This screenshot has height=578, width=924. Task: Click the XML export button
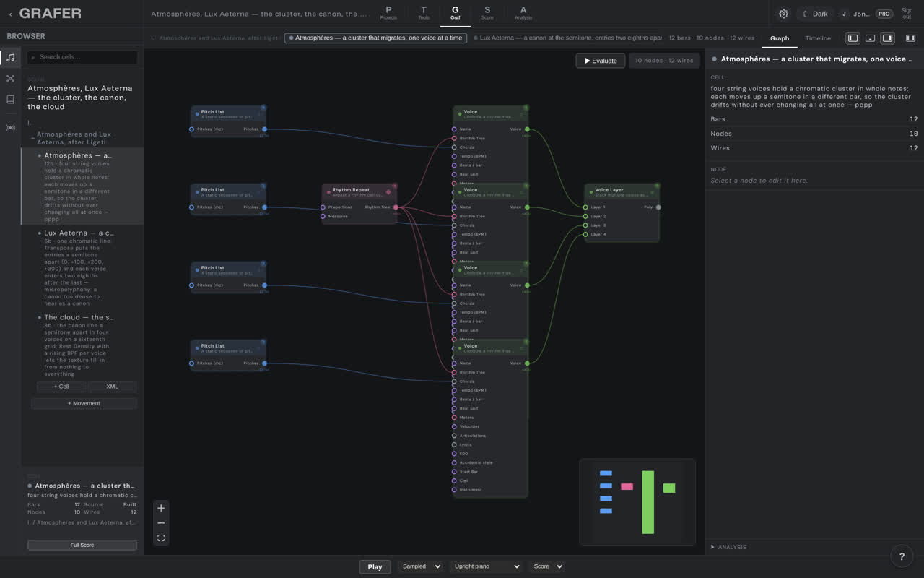point(113,387)
